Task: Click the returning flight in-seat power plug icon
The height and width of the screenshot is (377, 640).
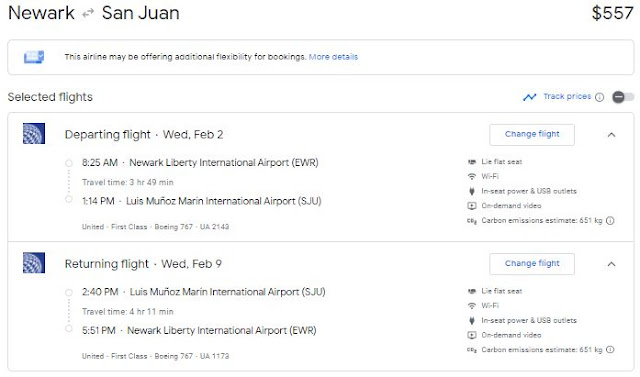Action: 472,320
